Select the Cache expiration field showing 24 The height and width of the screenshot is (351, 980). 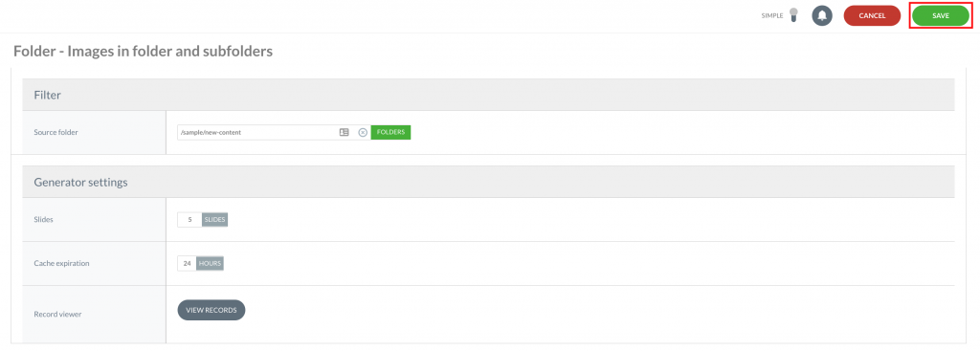pos(187,264)
